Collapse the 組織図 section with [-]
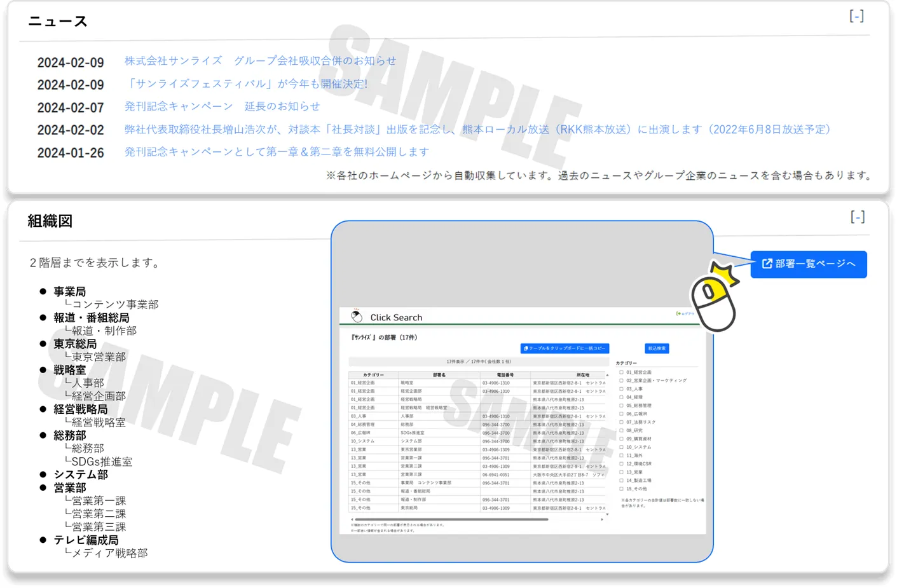Viewport: 897px width, 588px height. click(x=857, y=217)
